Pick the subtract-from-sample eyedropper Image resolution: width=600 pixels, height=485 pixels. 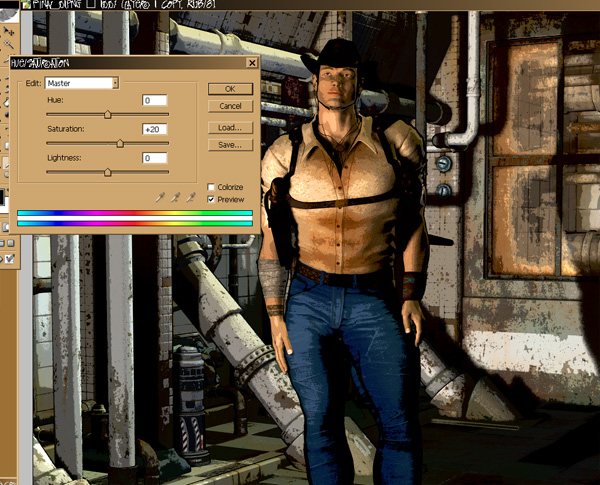pos(190,197)
